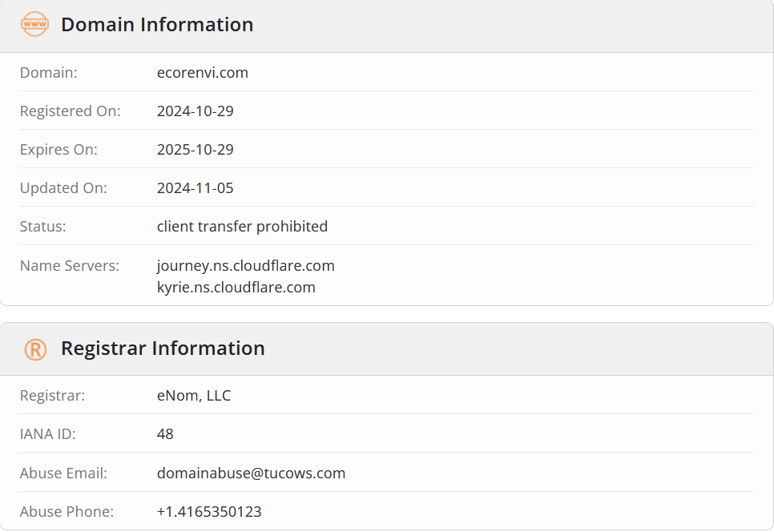Click the Registrar label

(x=52, y=396)
